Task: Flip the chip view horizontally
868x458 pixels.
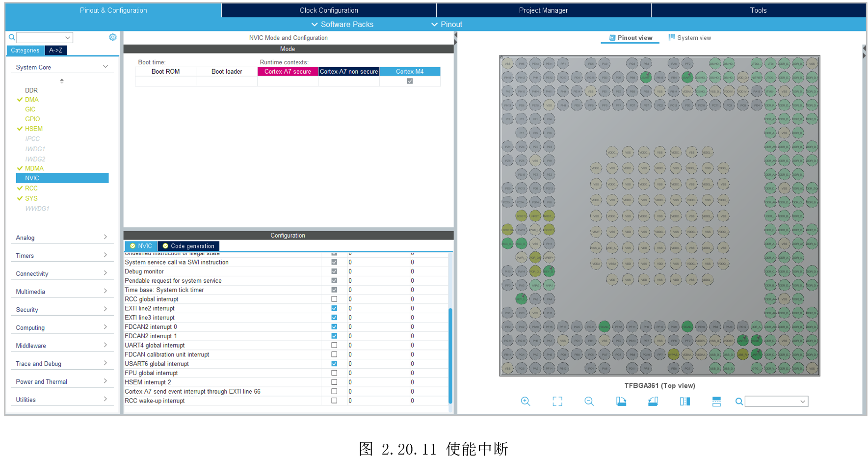Action: coord(685,402)
